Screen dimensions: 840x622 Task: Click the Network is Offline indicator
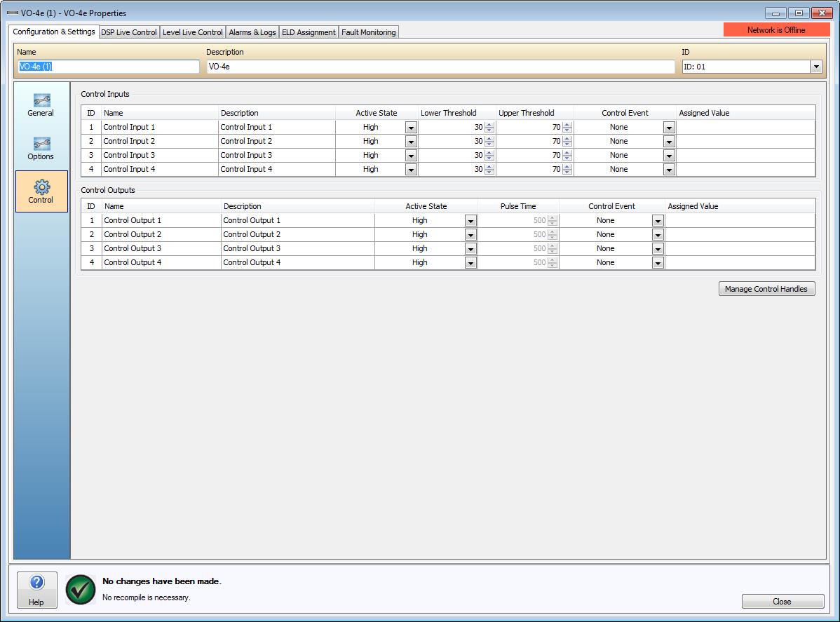coord(776,30)
